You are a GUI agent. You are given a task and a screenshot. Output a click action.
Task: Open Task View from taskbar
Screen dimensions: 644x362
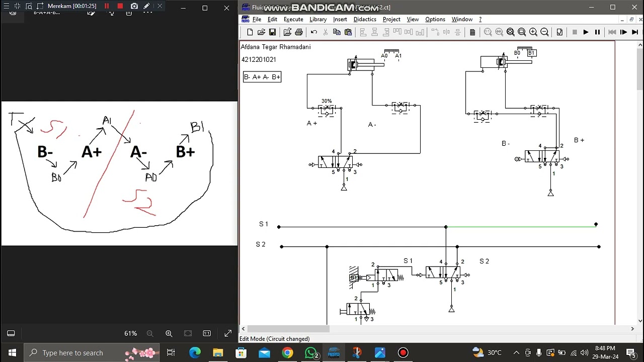point(171,352)
